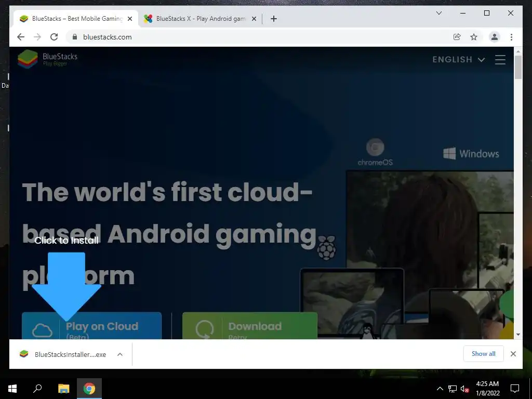Viewport: 532px width, 399px height.
Task: Share this page using share icon
Action: 457,37
